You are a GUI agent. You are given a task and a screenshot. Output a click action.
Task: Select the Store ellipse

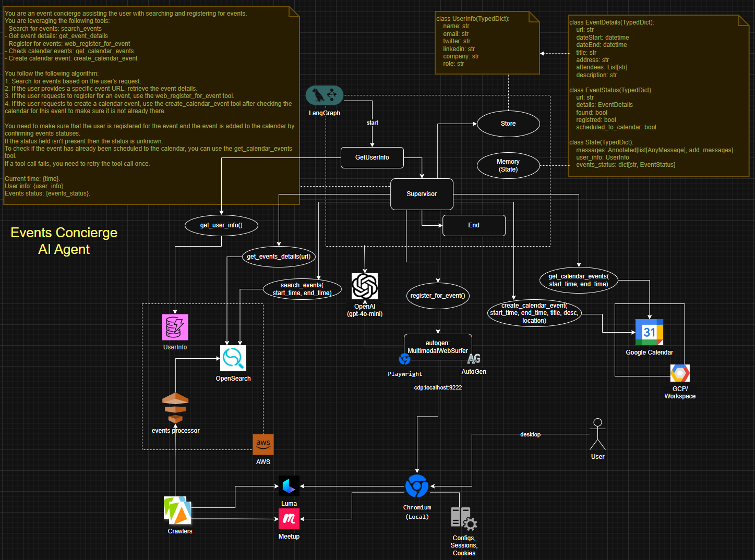coord(508,124)
